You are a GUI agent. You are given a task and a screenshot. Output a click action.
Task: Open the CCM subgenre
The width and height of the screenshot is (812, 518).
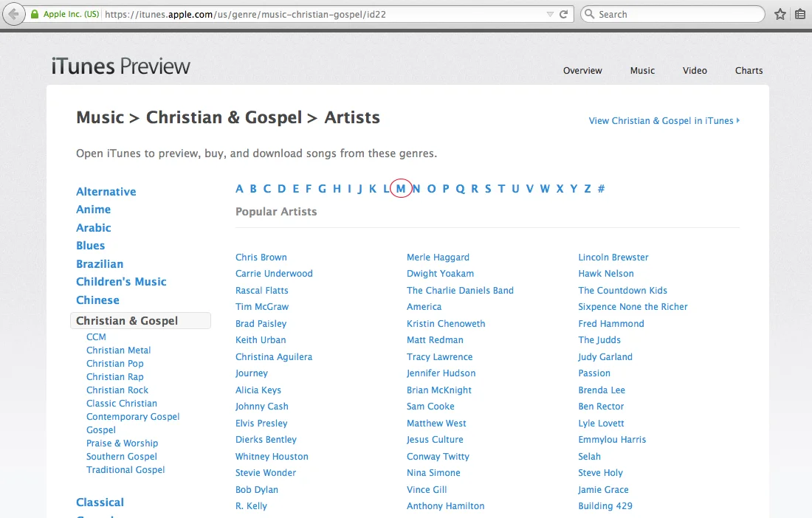point(96,337)
